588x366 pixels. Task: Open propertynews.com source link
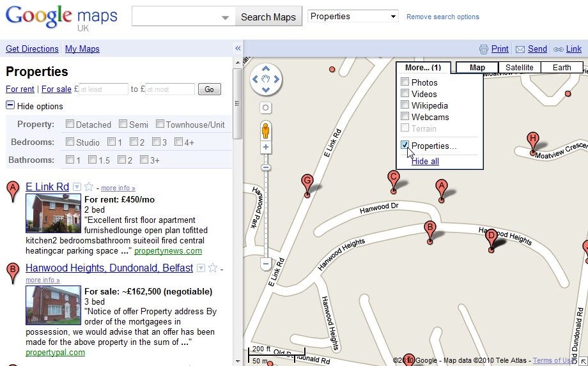[x=168, y=250]
